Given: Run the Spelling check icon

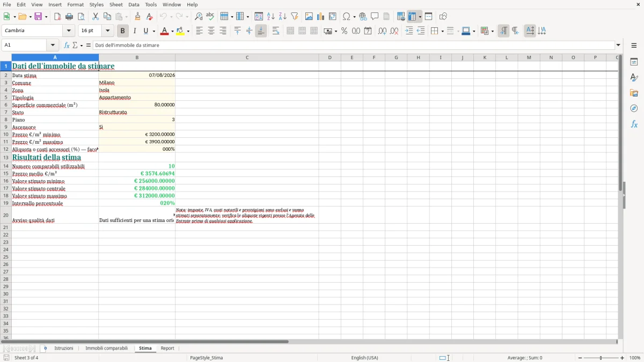Looking at the screenshot, I should (210, 17).
